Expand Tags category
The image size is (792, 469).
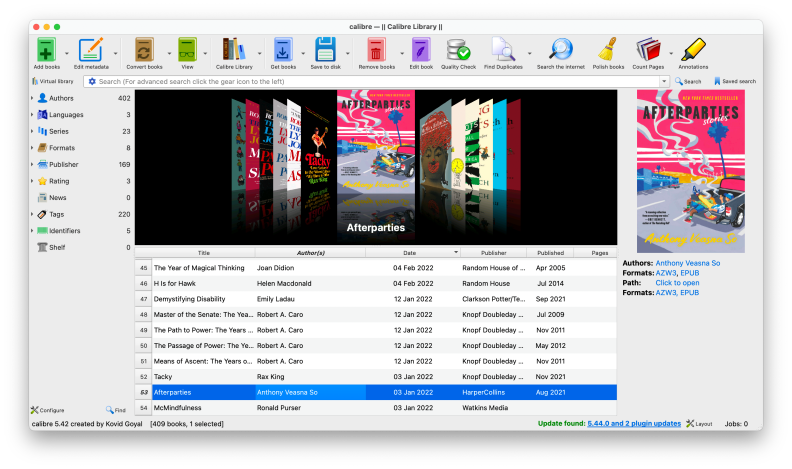pyautogui.click(x=32, y=214)
